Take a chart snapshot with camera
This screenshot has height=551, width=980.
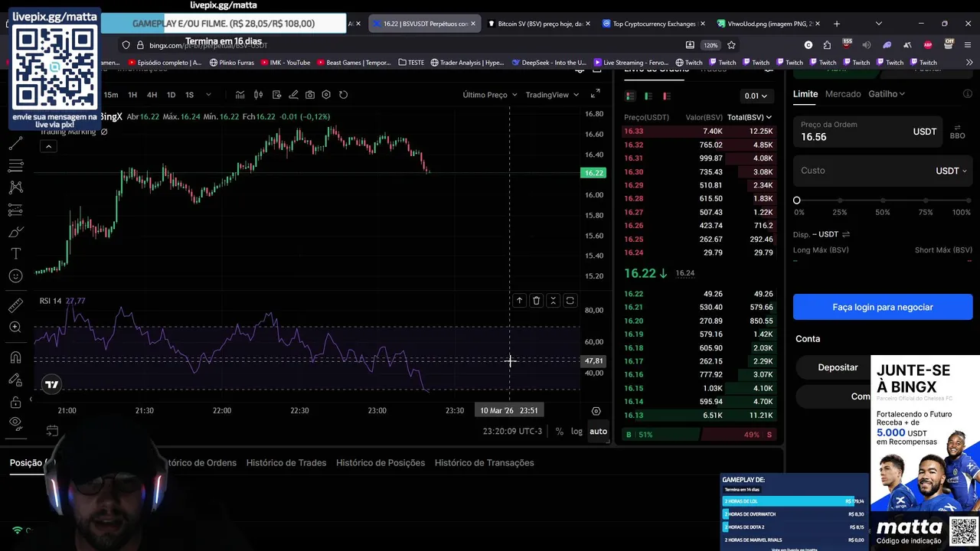[x=309, y=95]
